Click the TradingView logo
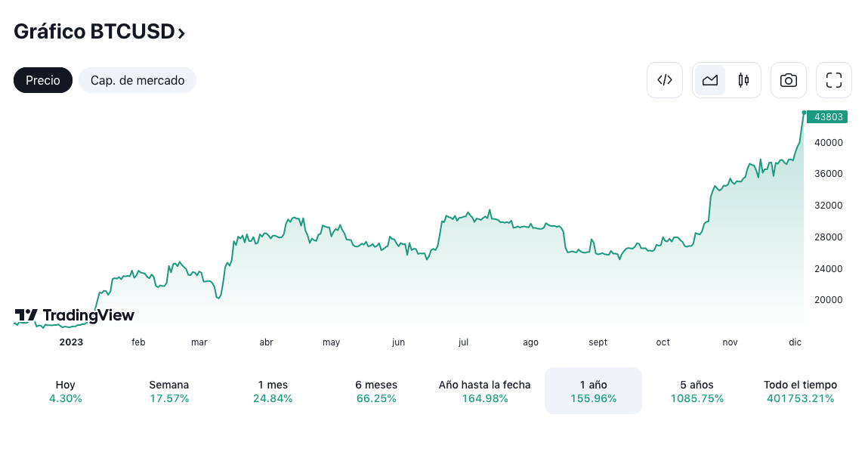The image size is (868, 455). [74, 315]
